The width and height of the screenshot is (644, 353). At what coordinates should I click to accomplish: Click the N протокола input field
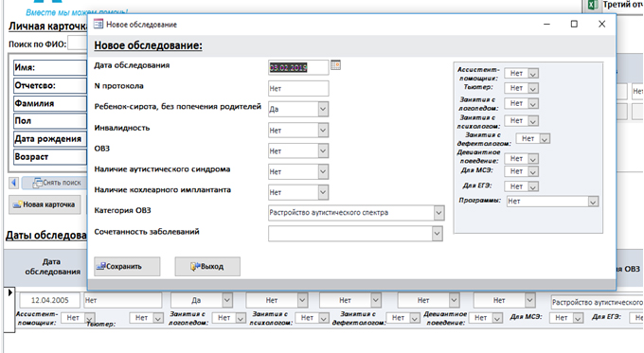298,88
